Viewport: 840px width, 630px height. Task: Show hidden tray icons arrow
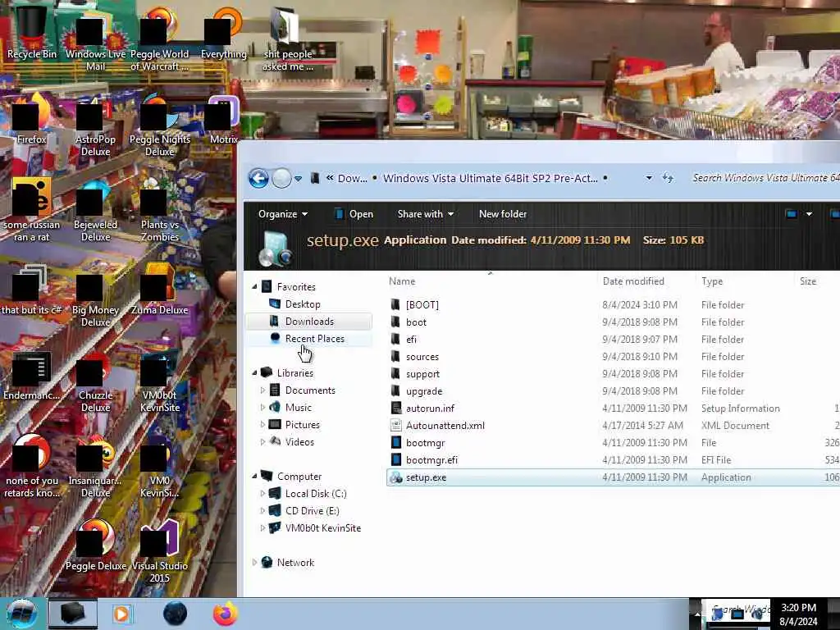(x=696, y=614)
